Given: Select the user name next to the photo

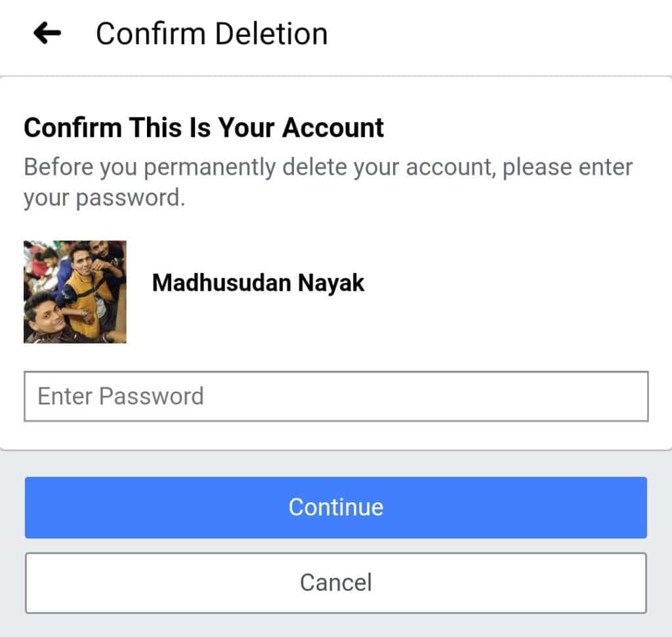Looking at the screenshot, I should coord(258,283).
